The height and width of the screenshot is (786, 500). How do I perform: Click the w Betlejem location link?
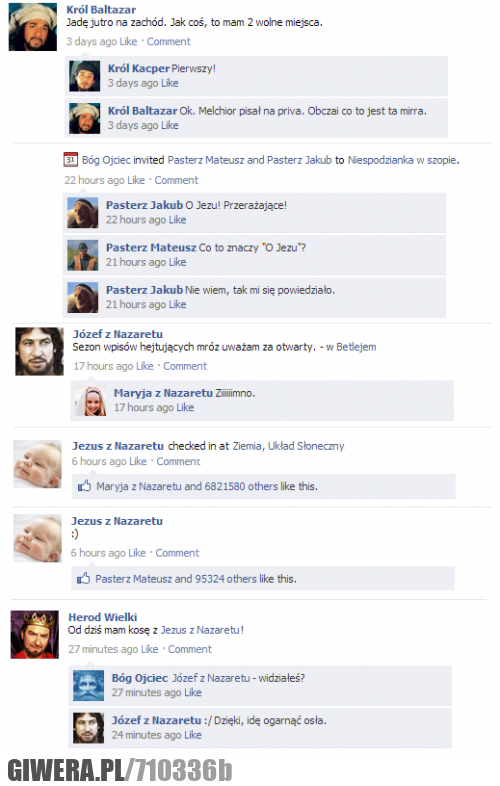[351, 347]
